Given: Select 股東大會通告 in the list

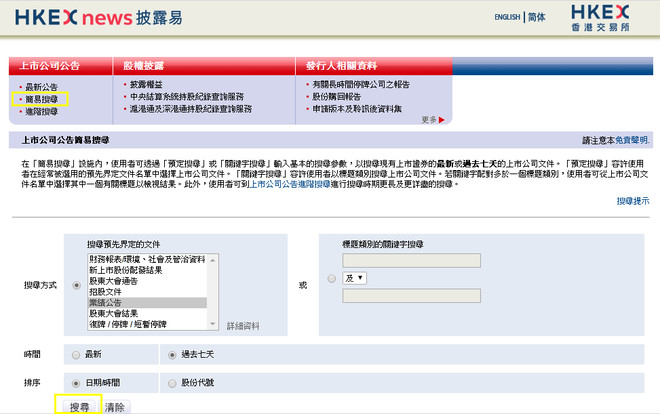Looking at the screenshot, I should (x=147, y=281).
